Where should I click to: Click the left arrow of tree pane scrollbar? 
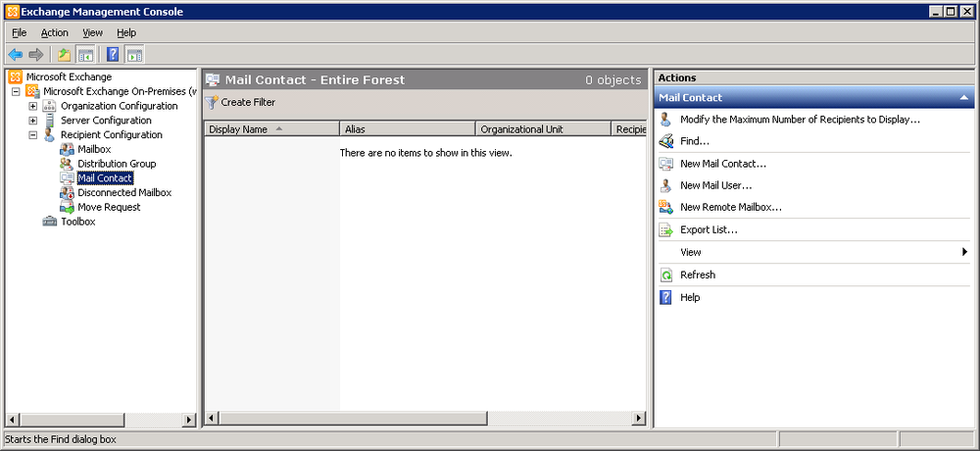(11, 420)
